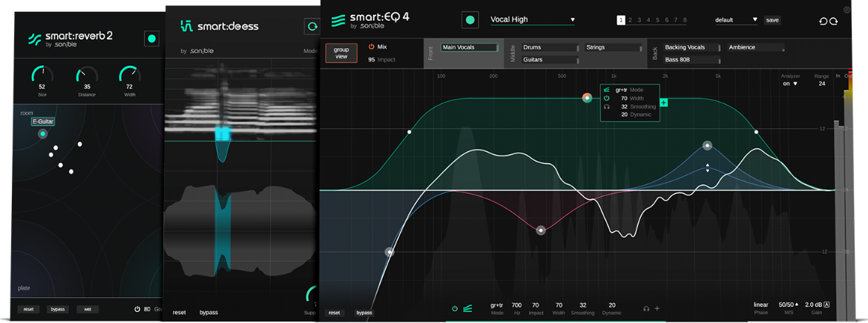The width and height of the screenshot is (868, 323).
Task: Click the redo arrow in smart:EQ 4
Action: tap(834, 21)
